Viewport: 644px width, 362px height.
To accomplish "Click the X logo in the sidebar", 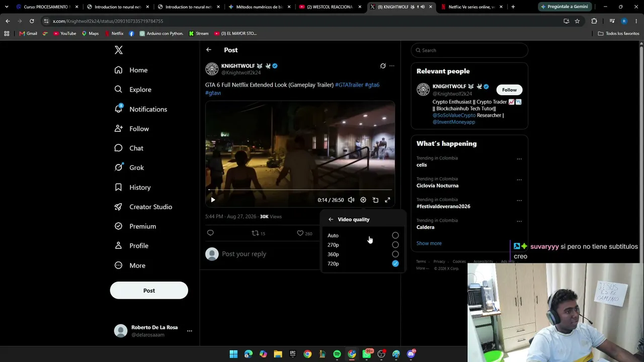I will 119,50.
